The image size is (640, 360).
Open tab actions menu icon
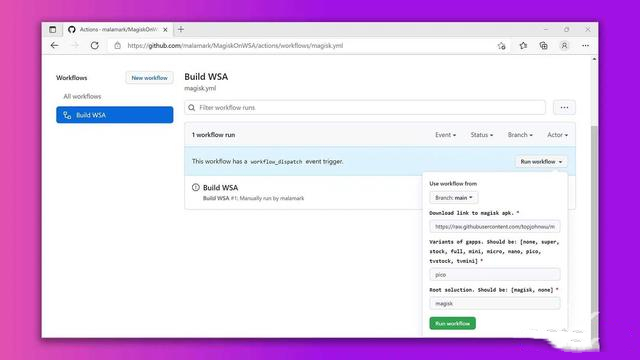(x=53, y=29)
